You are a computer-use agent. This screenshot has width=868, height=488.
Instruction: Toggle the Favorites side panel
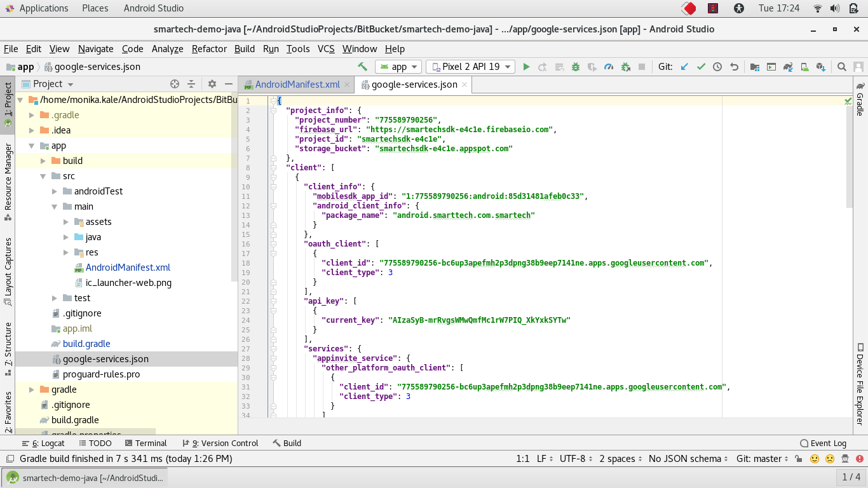[8, 412]
